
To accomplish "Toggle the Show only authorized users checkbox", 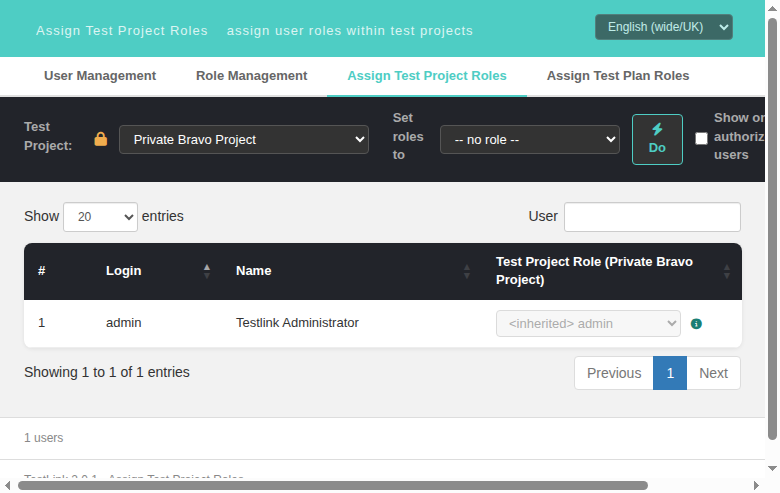I will (701, 139).
